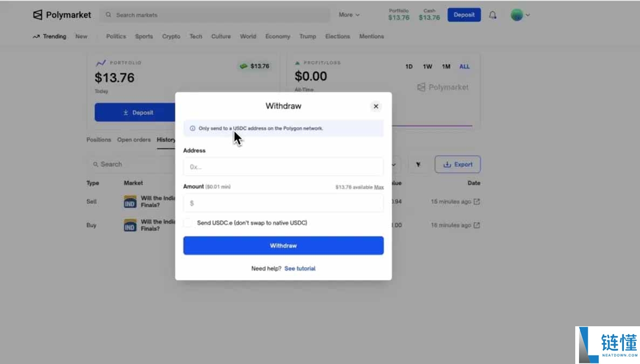Screen dimensions: 640x364
Task: Open notifications bell icon
Action: 493,15
